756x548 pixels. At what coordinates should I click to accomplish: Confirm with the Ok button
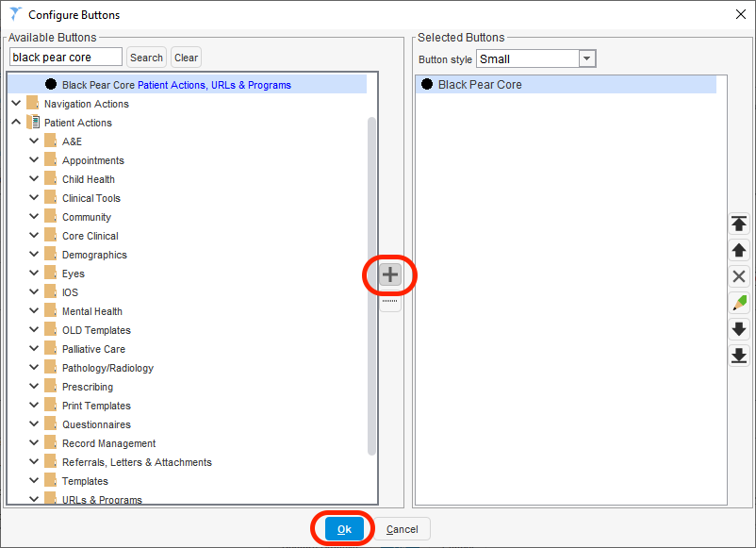344,529
